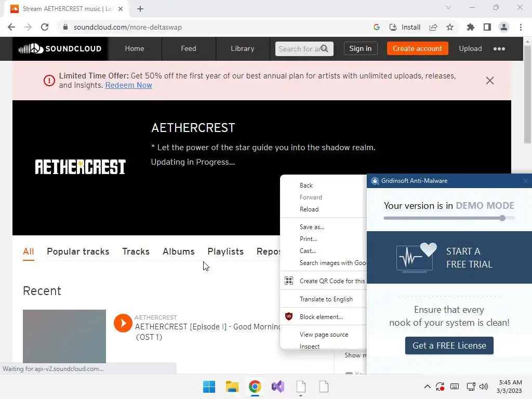Switch to the Popular tracks tab
532x399 pixels.
pyautogui.click(x=78, y=251)
